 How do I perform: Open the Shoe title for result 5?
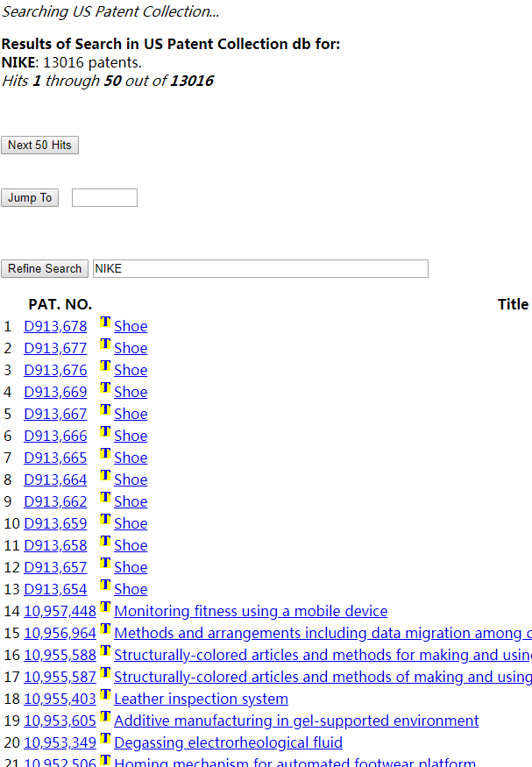pos(131,414)
